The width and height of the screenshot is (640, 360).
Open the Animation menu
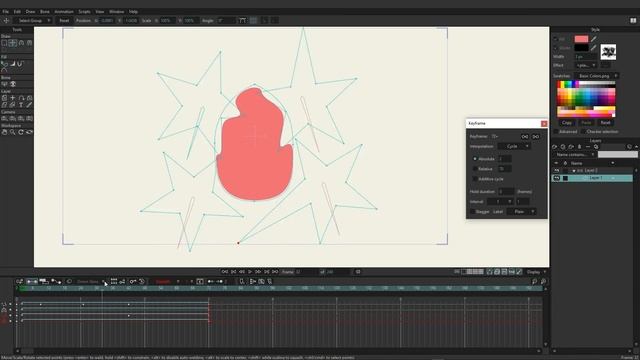pyautogui.click(x=64, y=11)
